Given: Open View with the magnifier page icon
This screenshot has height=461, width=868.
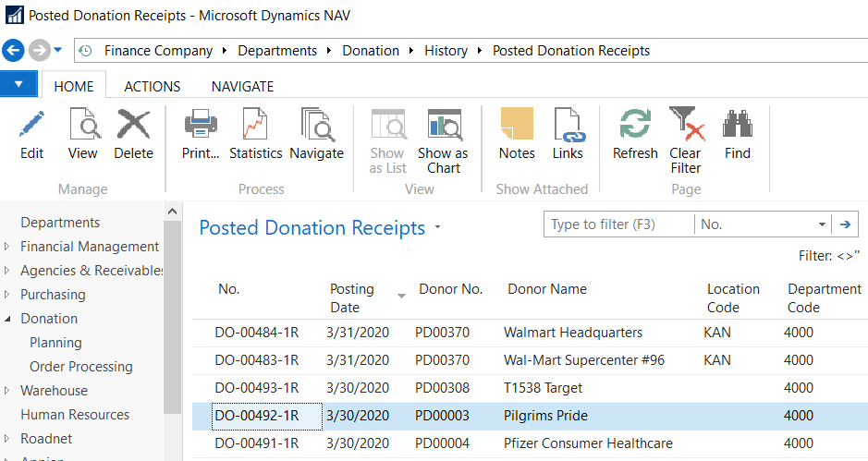Looking at the screenshot, I should click(x=84, y=124).
